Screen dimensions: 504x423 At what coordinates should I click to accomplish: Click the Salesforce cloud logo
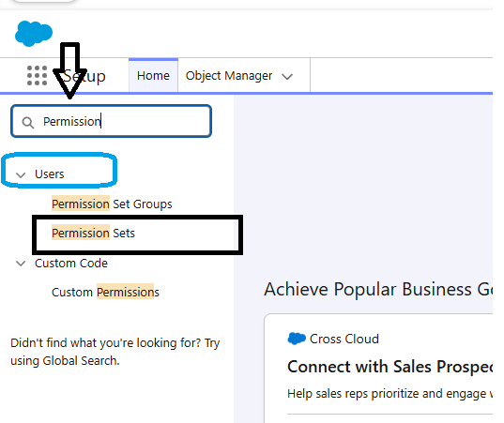(x=34, y=34)
